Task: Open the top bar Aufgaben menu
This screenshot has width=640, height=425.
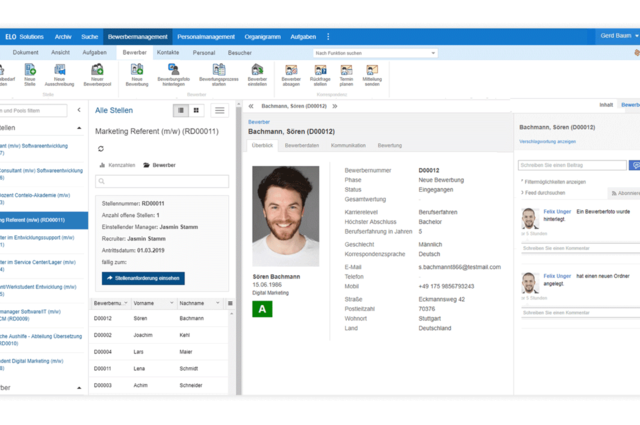Action: pos(303,37)
